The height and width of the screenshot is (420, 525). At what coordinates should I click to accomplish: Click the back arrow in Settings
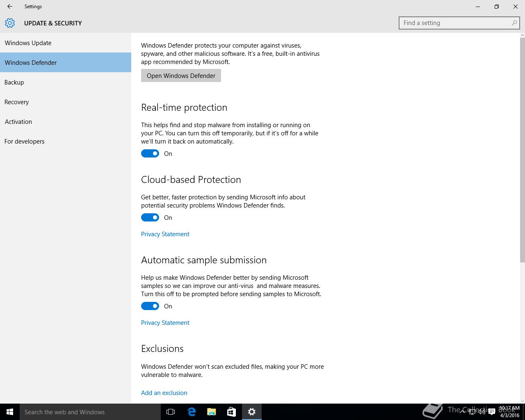tap(10, 7)
